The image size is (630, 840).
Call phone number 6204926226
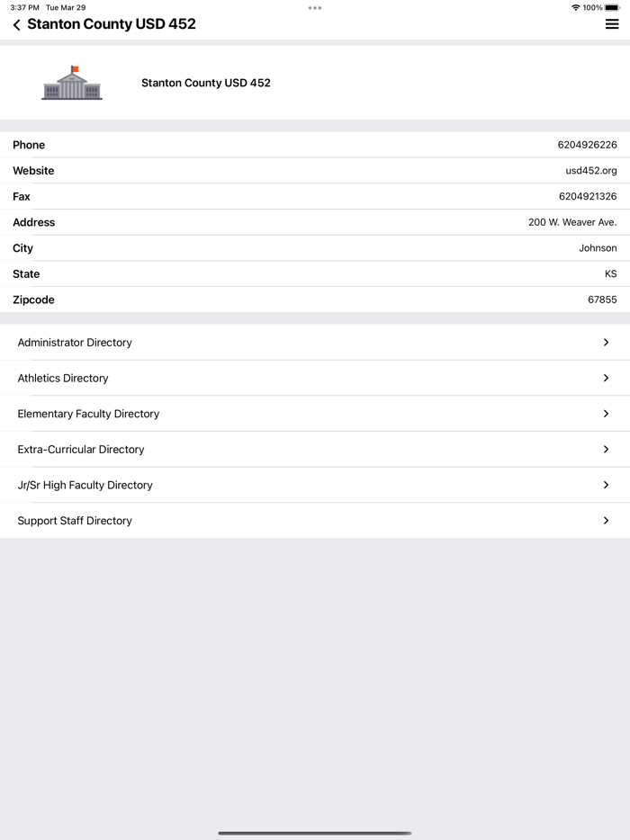pos(588,145)
